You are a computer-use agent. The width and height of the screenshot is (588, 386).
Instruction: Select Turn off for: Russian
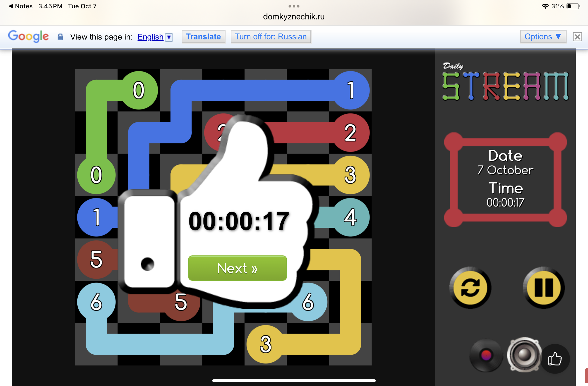point(271,37)
